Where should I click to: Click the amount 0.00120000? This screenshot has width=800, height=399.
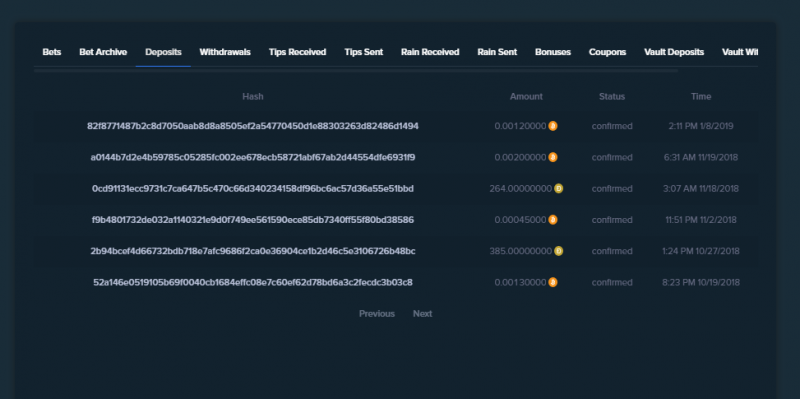click(520, 126)
